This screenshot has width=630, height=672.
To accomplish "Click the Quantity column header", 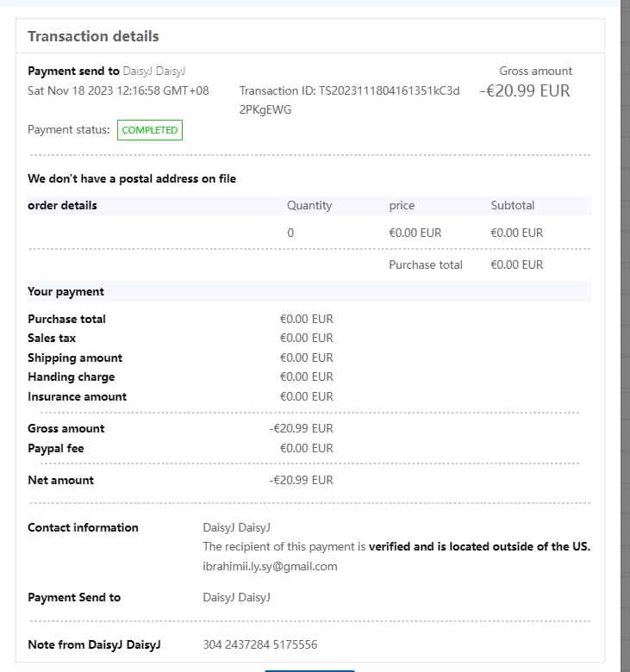I will point(309,205).
